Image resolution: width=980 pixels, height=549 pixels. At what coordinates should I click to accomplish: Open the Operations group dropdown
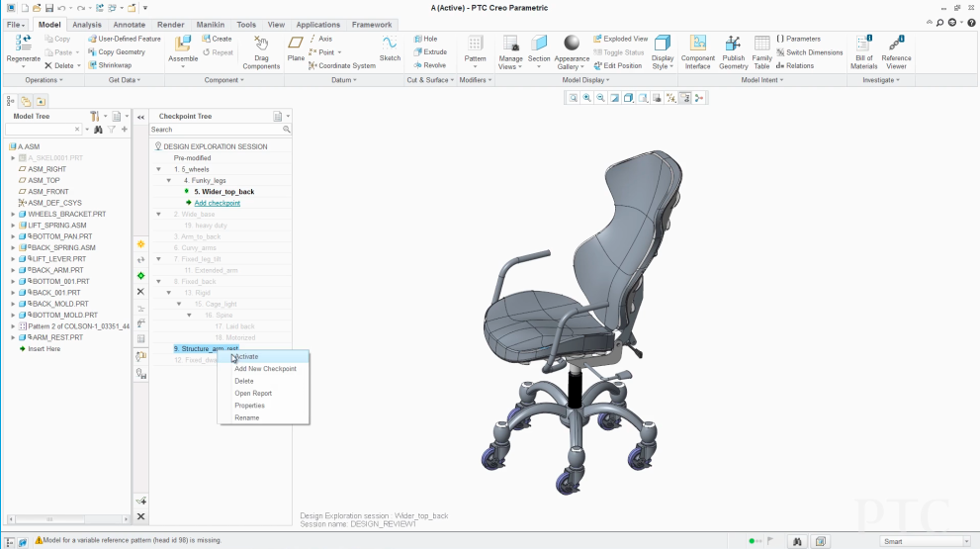pos(44,80)
